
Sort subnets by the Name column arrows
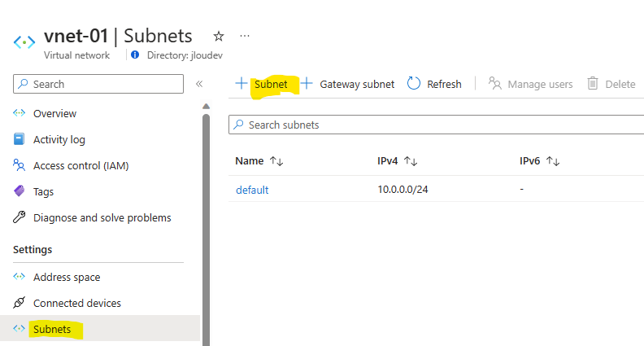pos(276,161)
